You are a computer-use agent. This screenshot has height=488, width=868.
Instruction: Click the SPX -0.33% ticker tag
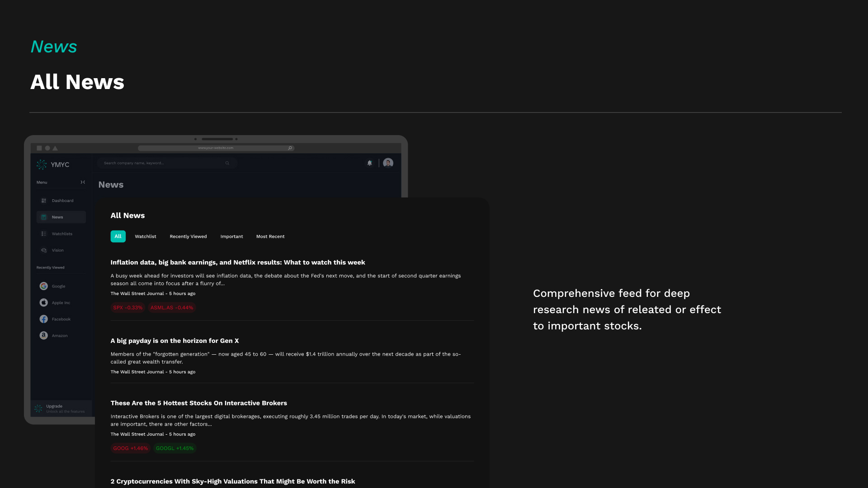click(127, 308)
